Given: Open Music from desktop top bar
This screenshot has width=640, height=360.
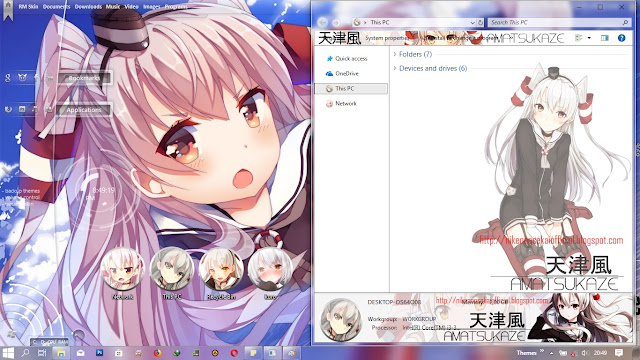Looking at the screenshot, I should tap(113, 7).
